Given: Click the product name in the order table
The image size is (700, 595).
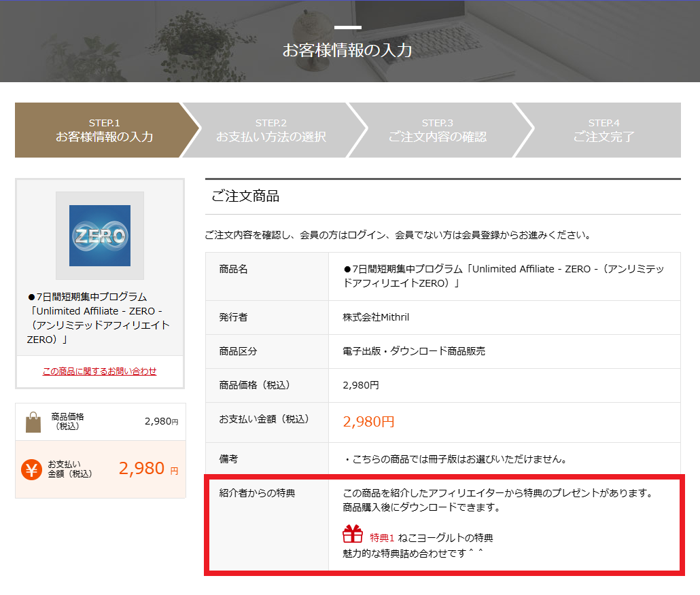Looking at the screenshot, I should [503, 276].
